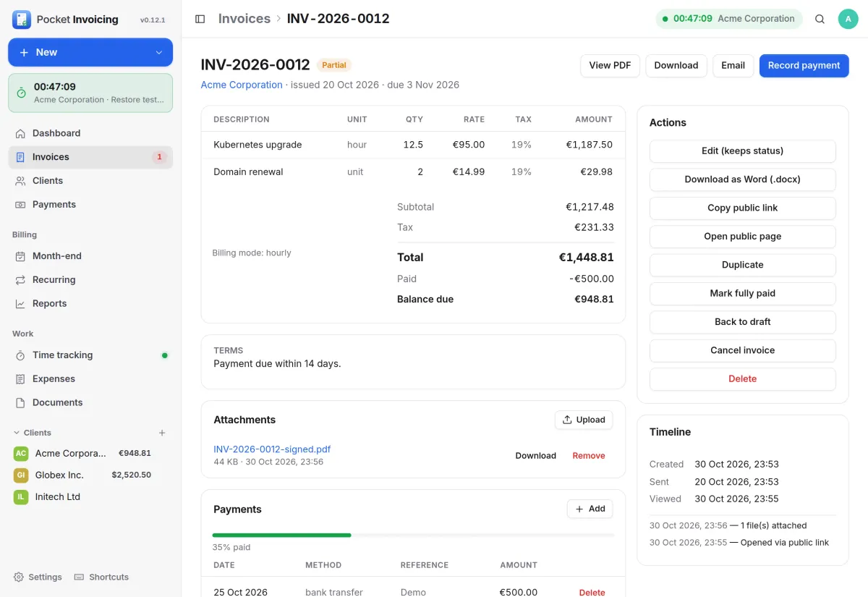
Task: Open the sidebar timer card for Acme Corporation
Action: [90, 93]
